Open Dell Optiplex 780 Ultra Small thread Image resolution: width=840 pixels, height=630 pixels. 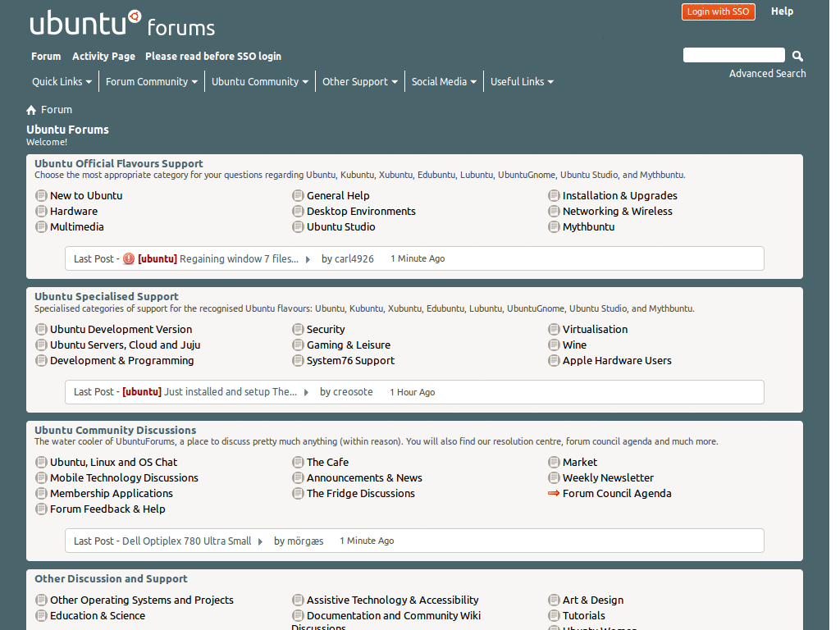[x=186, y=541]
